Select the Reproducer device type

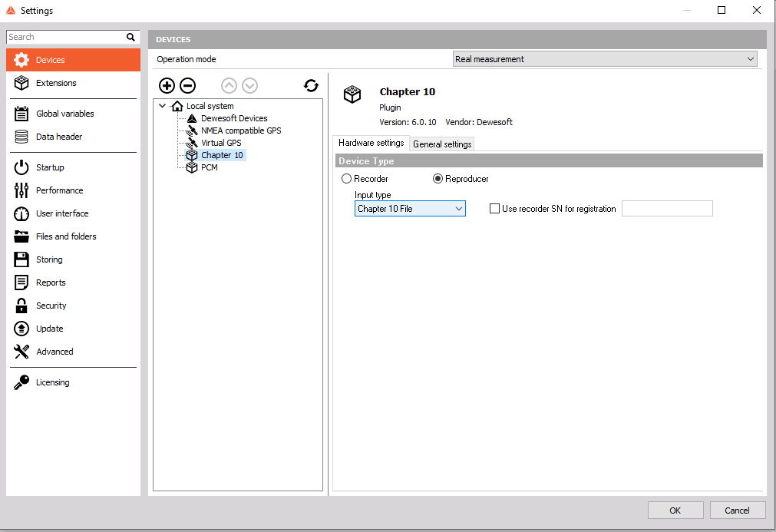click(x=438, y=179)
